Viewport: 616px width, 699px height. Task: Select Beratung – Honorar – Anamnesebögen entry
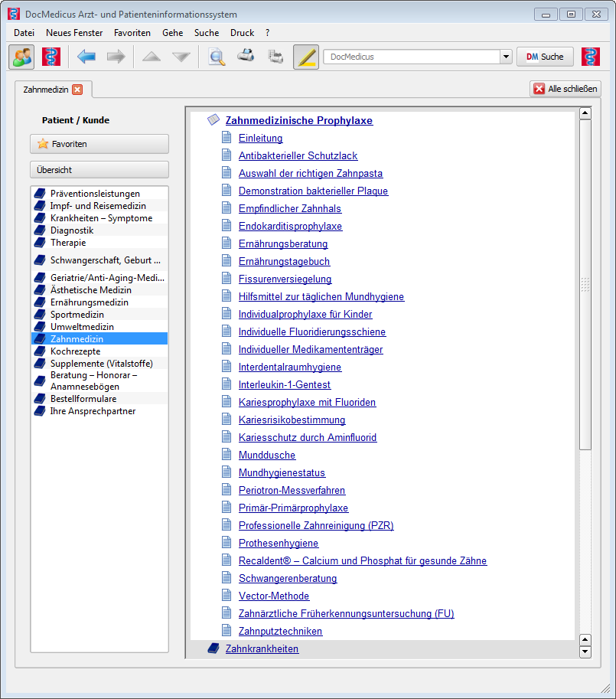click(x=99, y=381)
